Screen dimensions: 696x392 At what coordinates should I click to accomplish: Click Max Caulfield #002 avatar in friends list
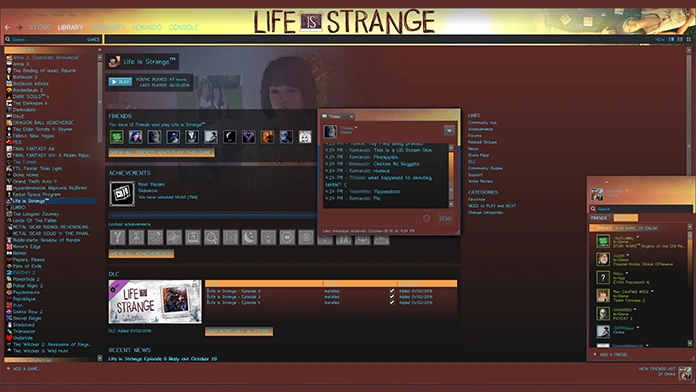[603, 296]
